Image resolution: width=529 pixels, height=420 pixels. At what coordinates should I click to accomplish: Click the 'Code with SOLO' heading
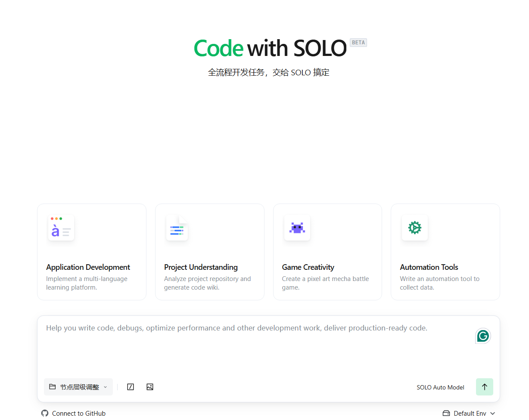270,48
